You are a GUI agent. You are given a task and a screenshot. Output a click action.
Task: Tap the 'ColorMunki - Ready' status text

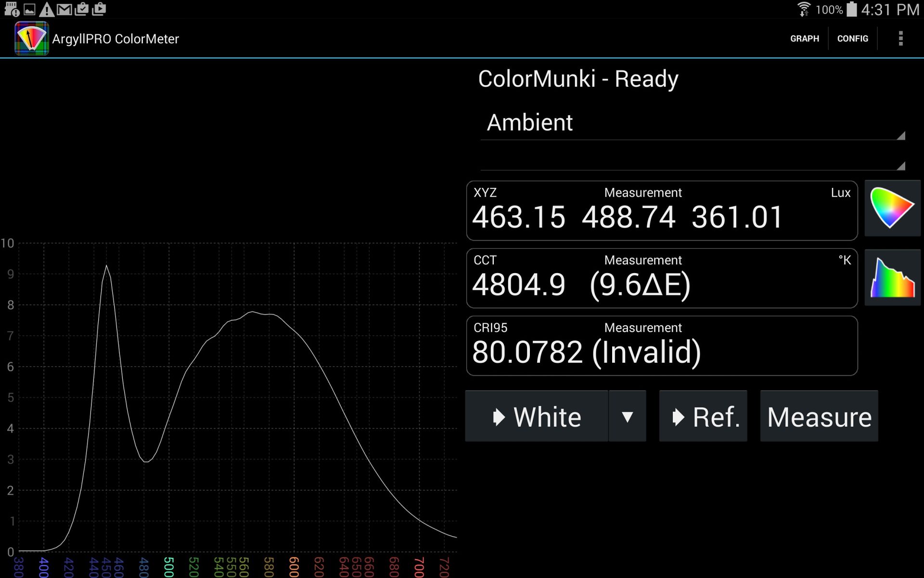(x=578, y=79)
